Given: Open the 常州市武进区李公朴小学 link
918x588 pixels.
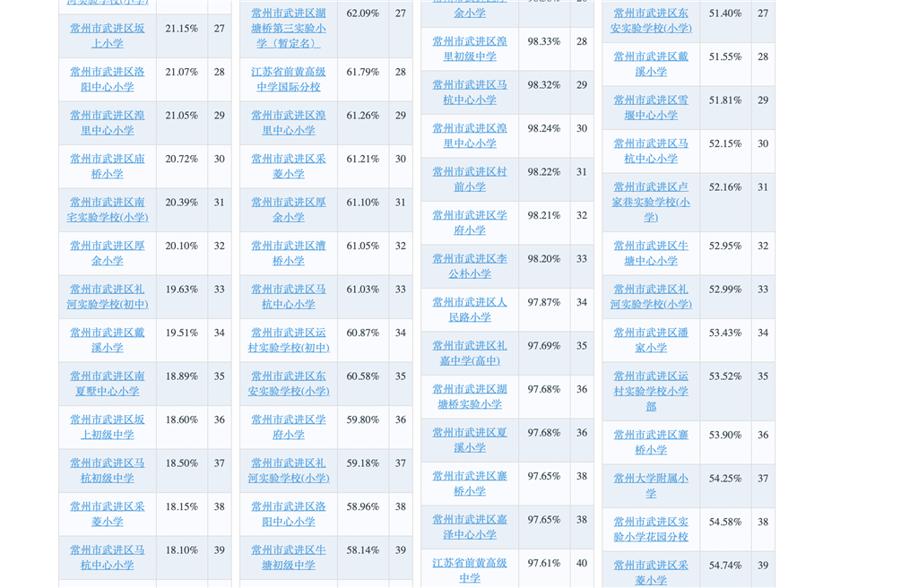Looking at the screenshot, I should coord(470,266).
